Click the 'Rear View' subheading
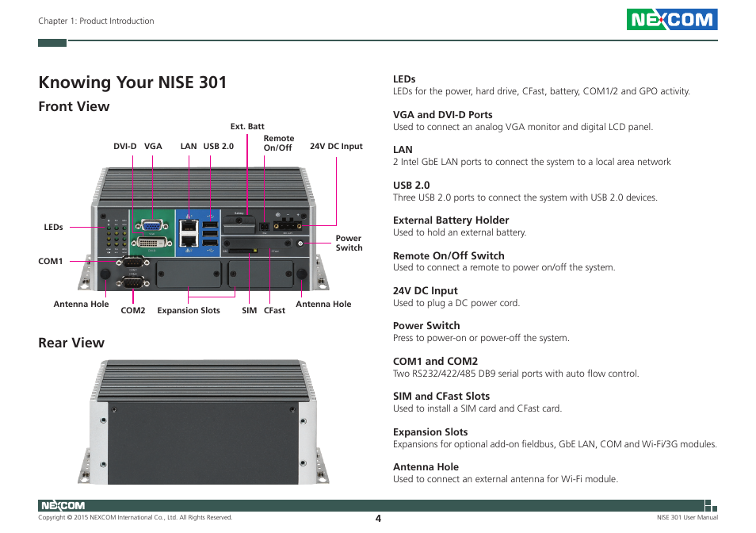This screenshot has width=756, height=533. [71, 343]
